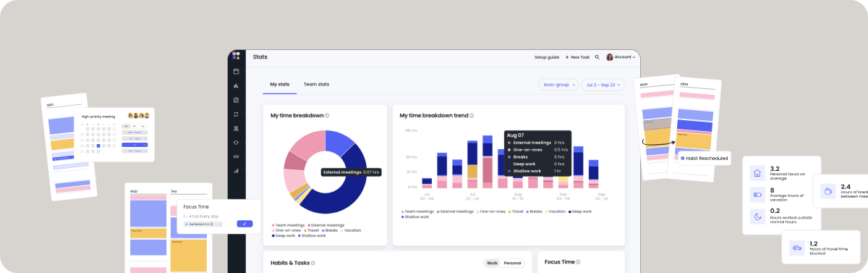Select the Work toggle in Habits & Tasks
Viewport: 868px width, 273px height.
coord(493,263)
